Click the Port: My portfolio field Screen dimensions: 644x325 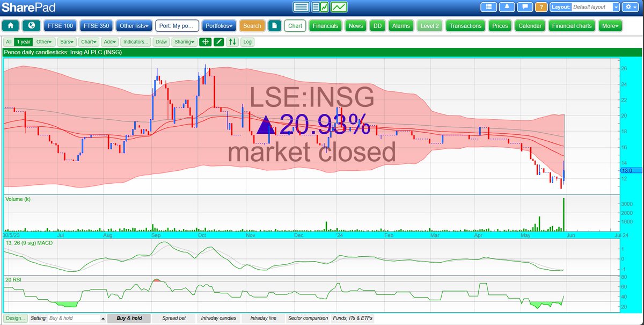[177, 26]
